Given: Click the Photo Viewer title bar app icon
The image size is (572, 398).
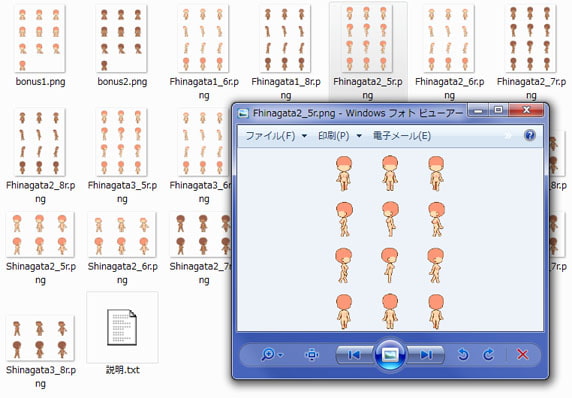Looking at the screenshot, I should pos(243,113).
